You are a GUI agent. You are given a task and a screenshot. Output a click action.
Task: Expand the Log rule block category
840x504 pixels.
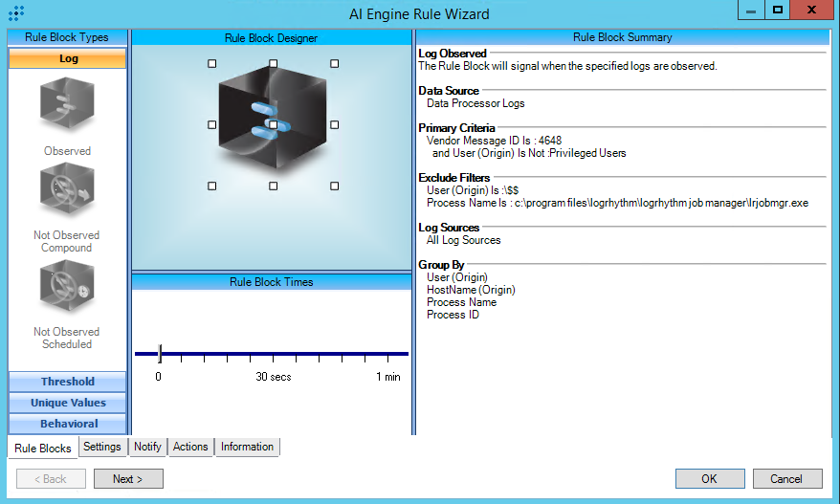[67, 58]
